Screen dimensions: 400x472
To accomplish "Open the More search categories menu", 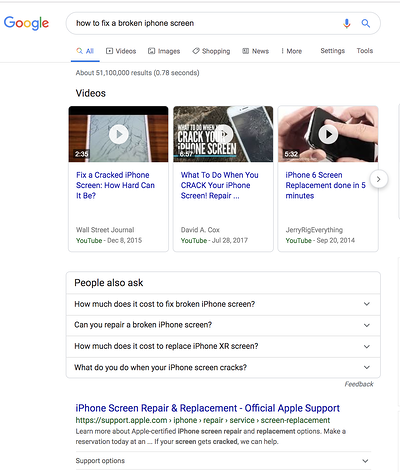I will (292, 51).
